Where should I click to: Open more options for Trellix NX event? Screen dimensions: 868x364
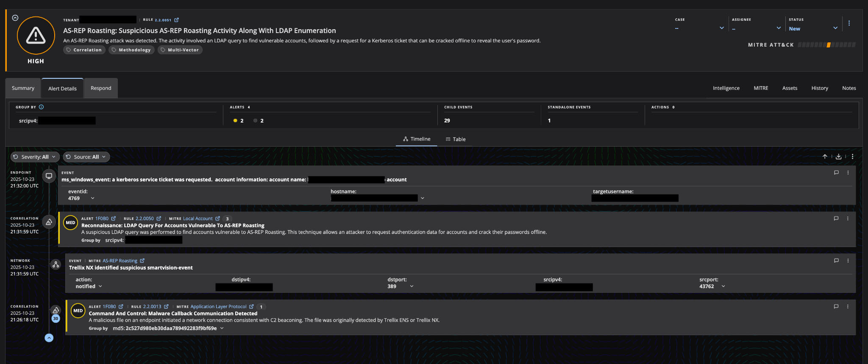848,261
